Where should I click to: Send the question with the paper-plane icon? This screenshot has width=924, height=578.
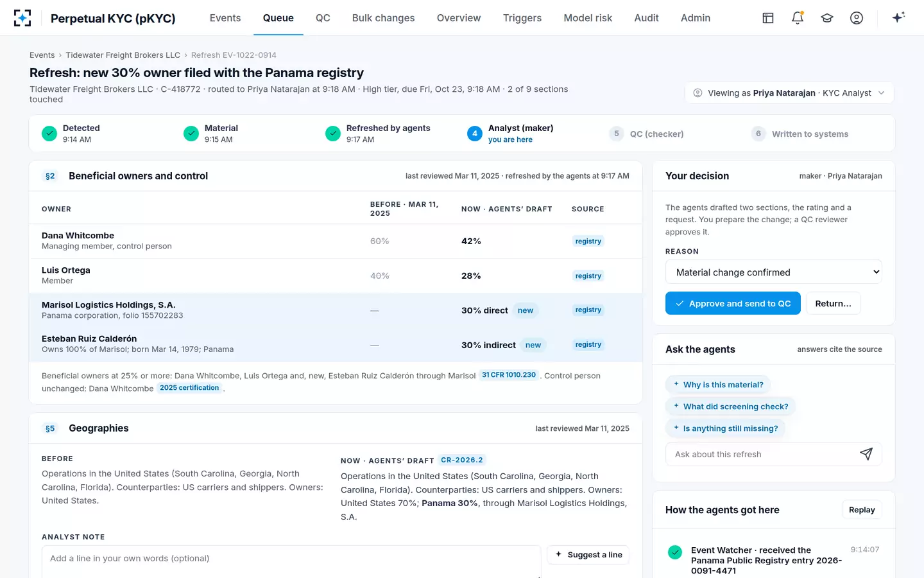(x=866, y=454)
